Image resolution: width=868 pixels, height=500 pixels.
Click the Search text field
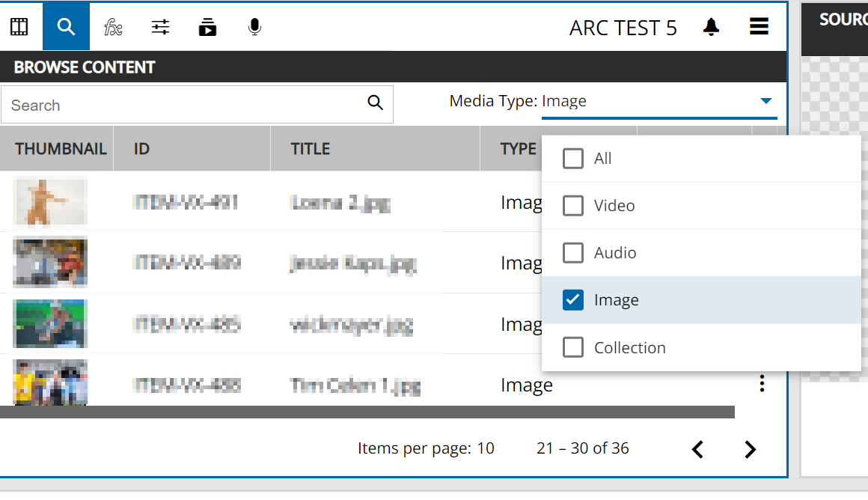[x=183, y=105]
